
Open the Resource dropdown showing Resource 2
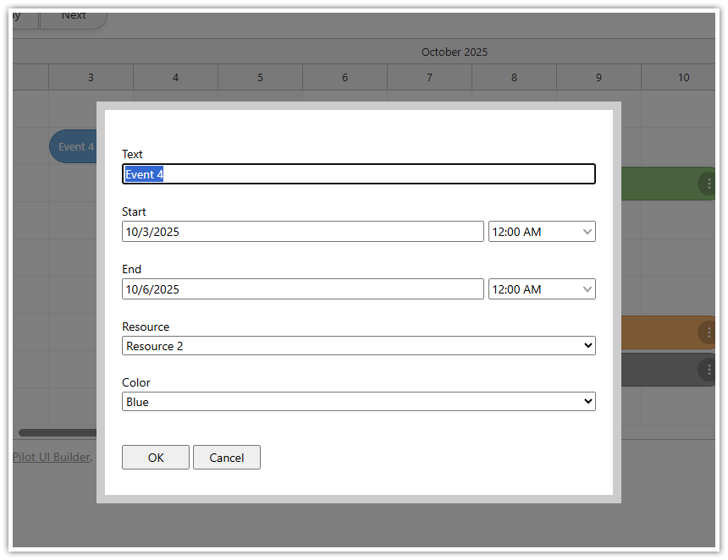(x=358, y=345)
